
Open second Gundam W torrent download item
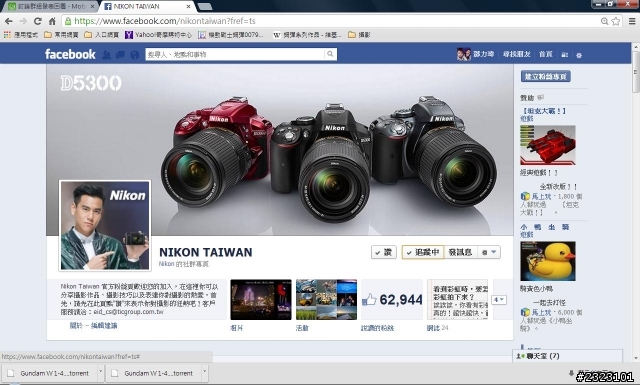(x=154, y=373)
